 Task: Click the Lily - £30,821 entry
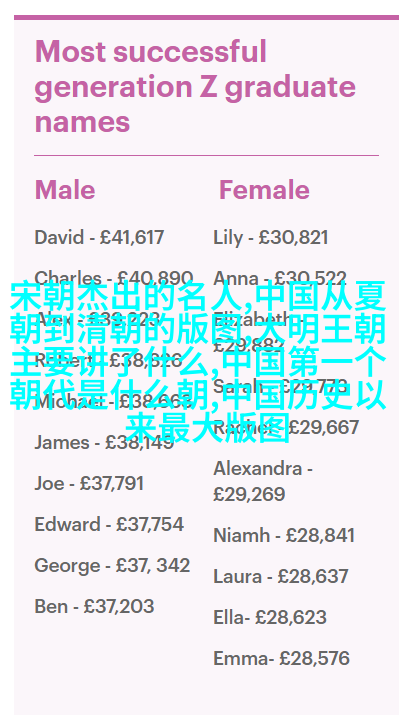click(270, 238)
